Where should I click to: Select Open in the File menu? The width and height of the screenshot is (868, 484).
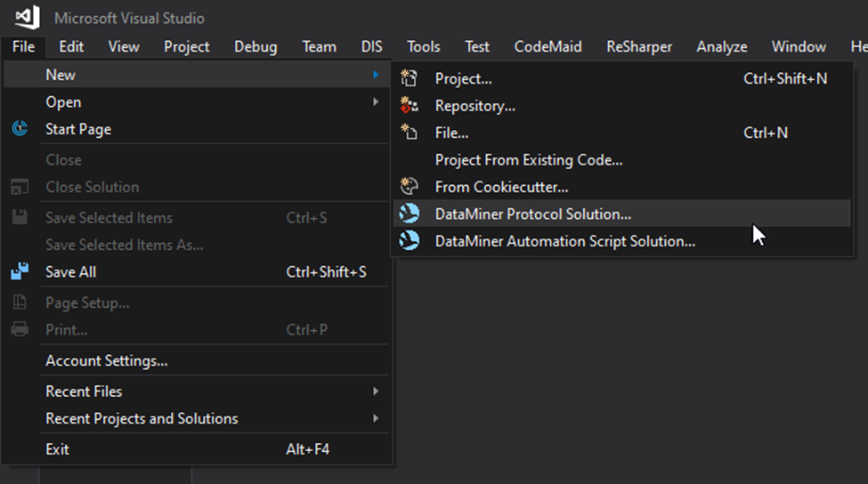(196, 101)
